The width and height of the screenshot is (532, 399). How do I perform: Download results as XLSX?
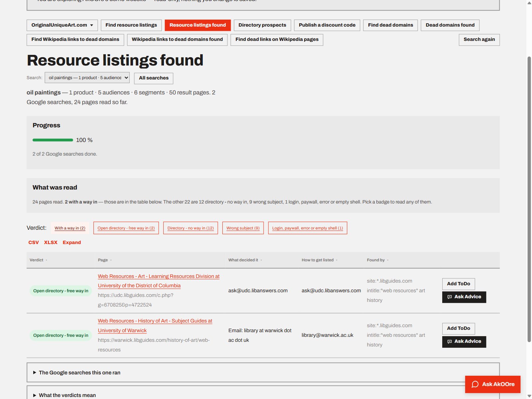51,242
